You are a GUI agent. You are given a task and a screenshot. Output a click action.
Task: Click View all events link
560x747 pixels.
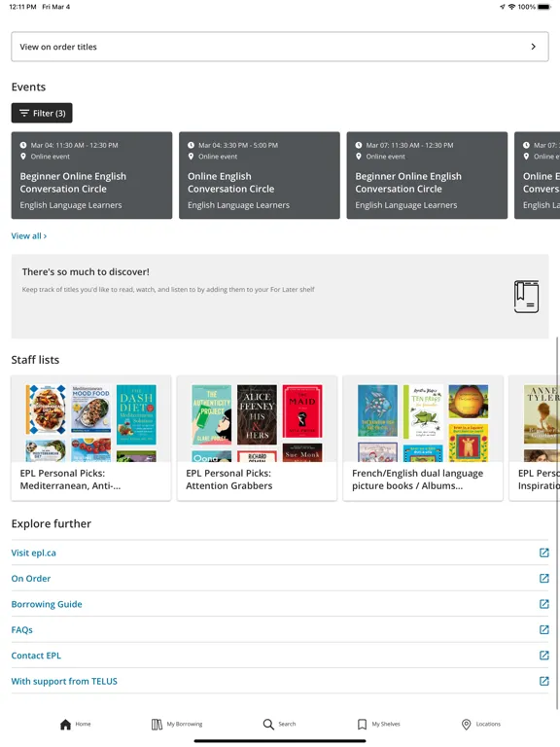point(29,235)
